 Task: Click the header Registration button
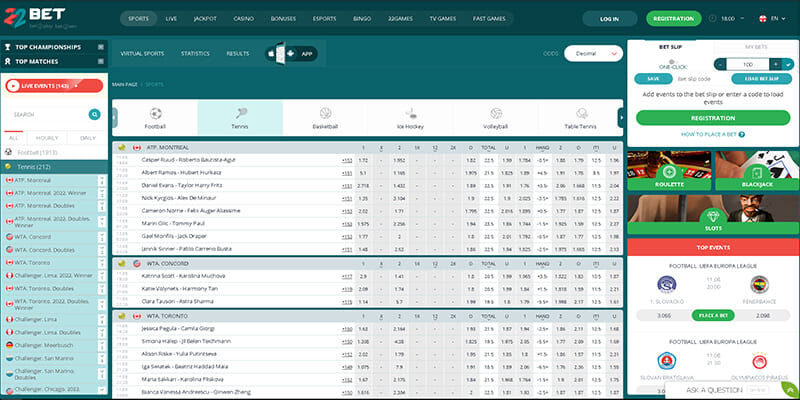tap(673, 18)
